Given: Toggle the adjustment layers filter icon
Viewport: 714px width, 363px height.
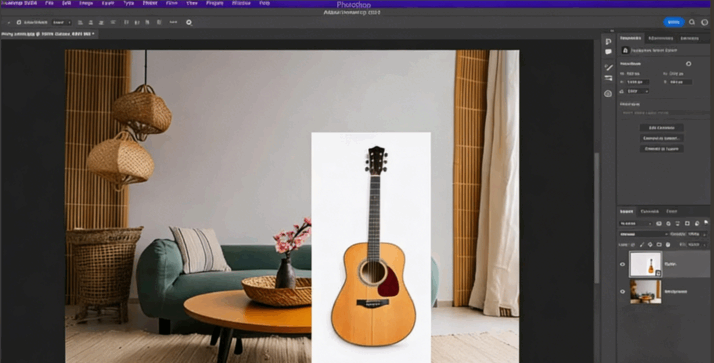Looking at the screenshot, I should pos(668,224).
